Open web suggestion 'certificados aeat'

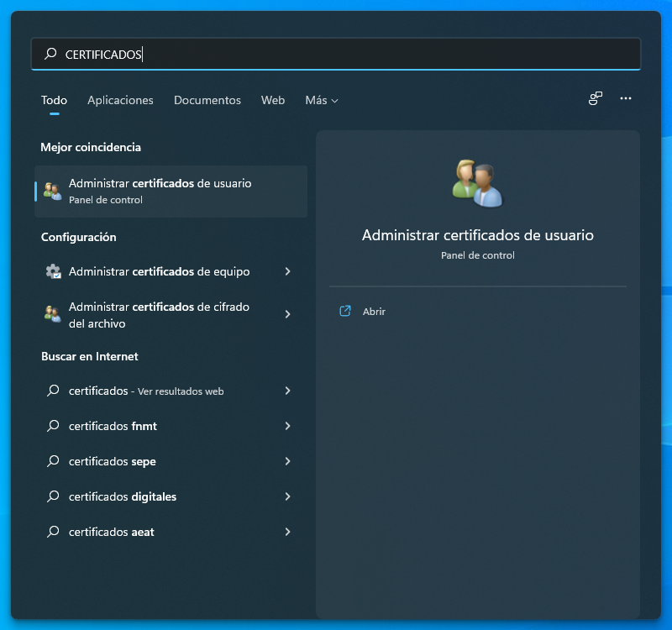point(171,532)
